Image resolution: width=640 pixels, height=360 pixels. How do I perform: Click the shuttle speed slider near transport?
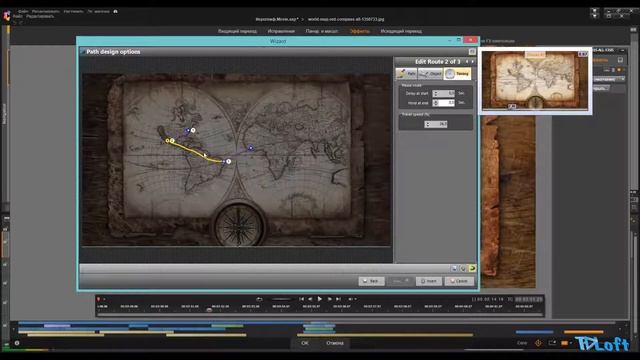click(281, 299)
